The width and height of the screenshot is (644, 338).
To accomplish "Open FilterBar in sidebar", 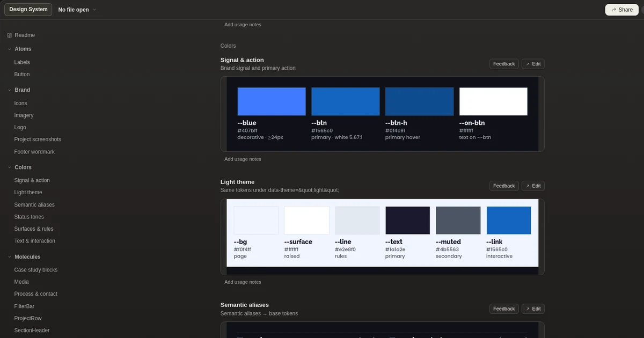I will (x=24, y=306).
